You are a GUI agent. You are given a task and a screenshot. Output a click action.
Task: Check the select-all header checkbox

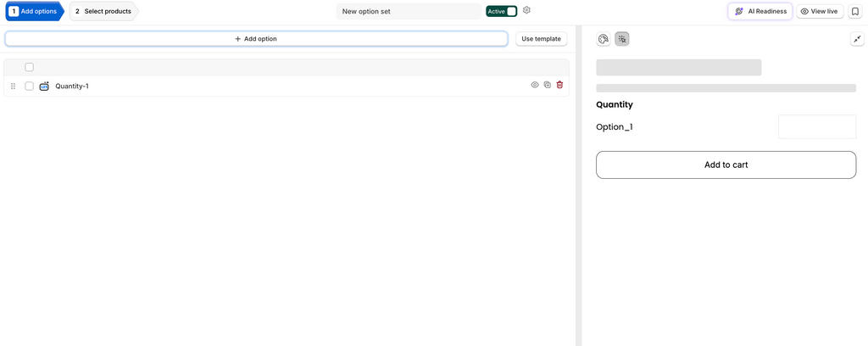pyautogui.click(x=30, y=67)
